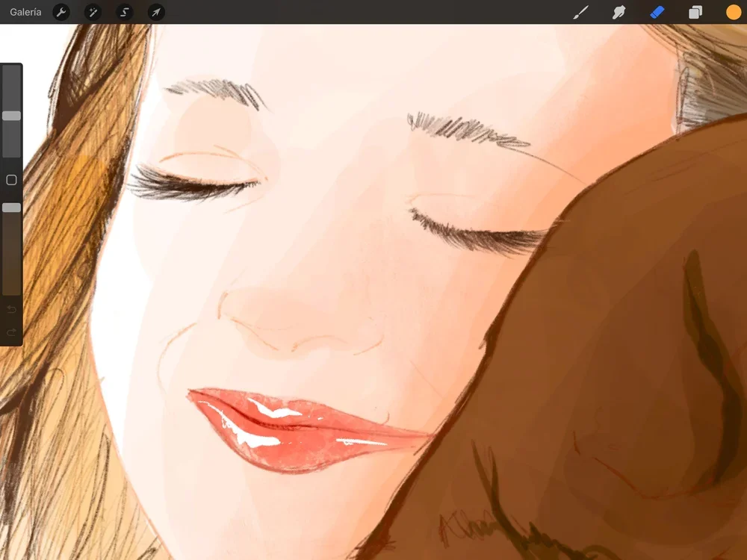Tap the brush opacity slider handle

tap(11, 208)
